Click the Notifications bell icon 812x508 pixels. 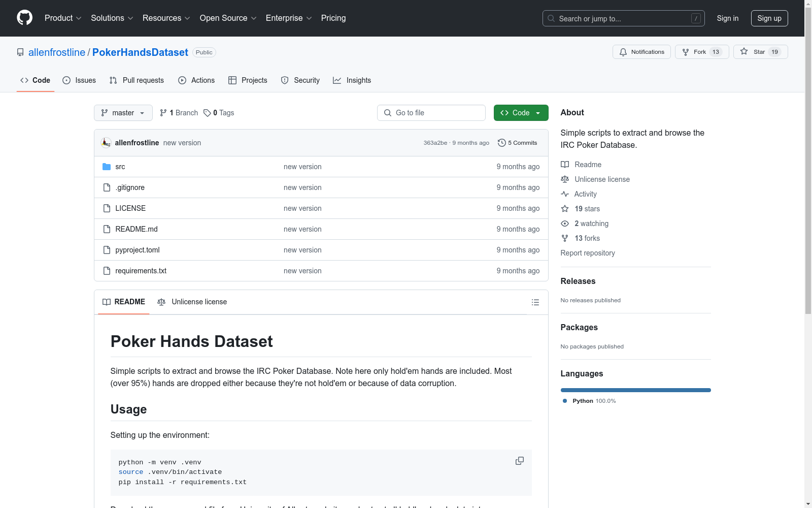(x=623, y=52)
